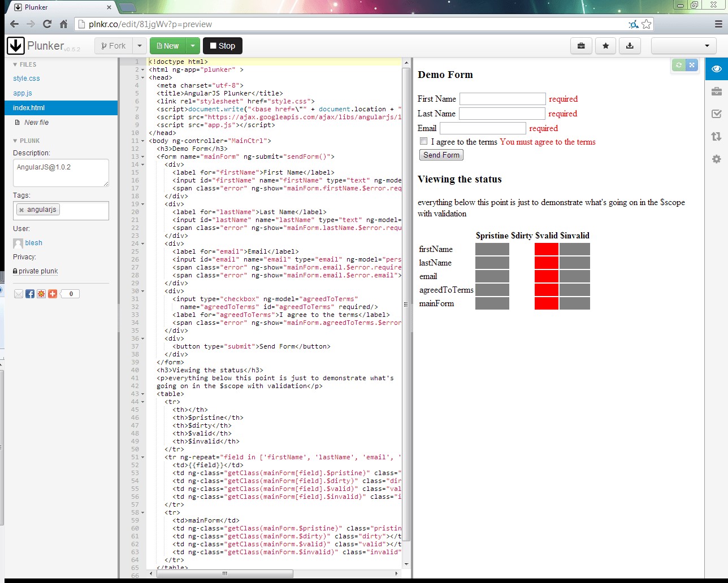Screen dimensions: 728x583
Task: Open the New button dropdown arrow
Action: tap(193, 46)
